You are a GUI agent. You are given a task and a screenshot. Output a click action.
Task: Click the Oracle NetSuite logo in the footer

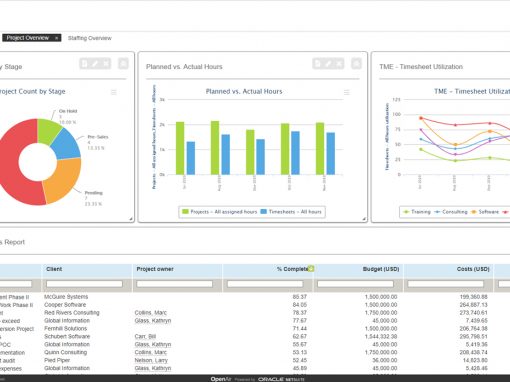[x=281, y=379]
